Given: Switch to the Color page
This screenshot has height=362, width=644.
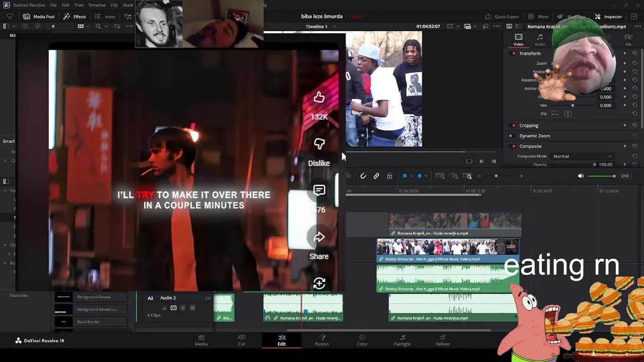Looking at the screenshot, I should pos(362,340).
